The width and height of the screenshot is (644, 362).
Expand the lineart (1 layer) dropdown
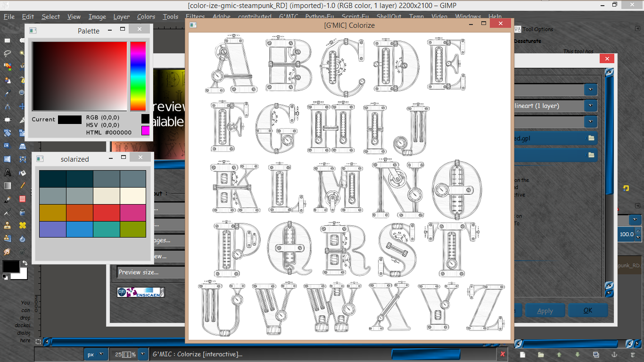tap(591, 106)
